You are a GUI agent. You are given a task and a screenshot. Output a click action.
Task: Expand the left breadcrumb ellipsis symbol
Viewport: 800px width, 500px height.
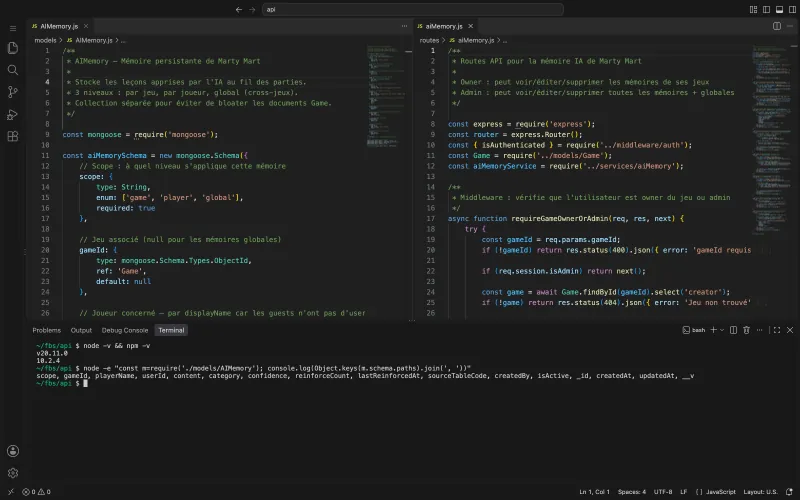tap(123, 40)
